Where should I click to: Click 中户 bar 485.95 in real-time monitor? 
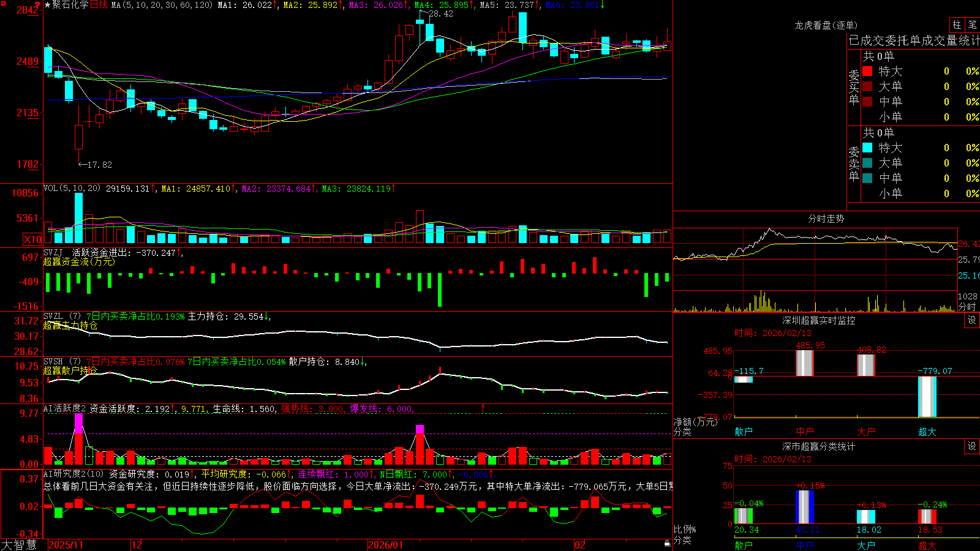805,363
